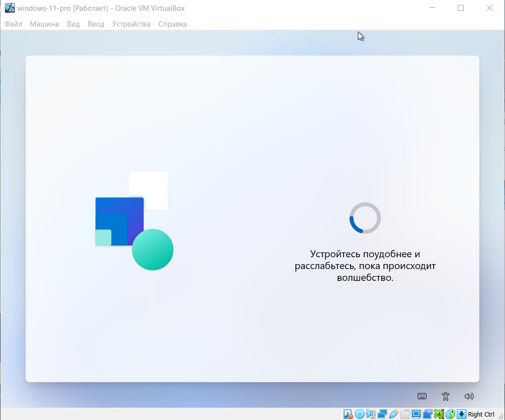Minimize the VirtualBox window
Screen dimensions: 505x420
(432, 8)
